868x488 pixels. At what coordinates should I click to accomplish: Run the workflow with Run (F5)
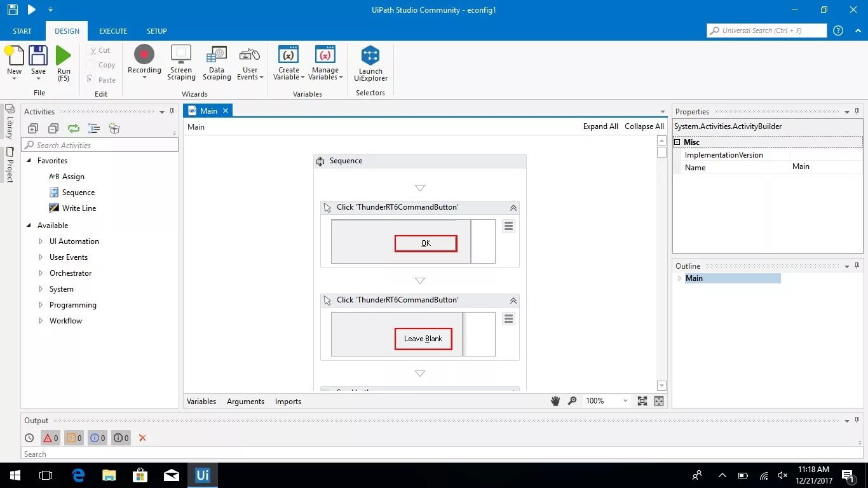pos(64,64)
